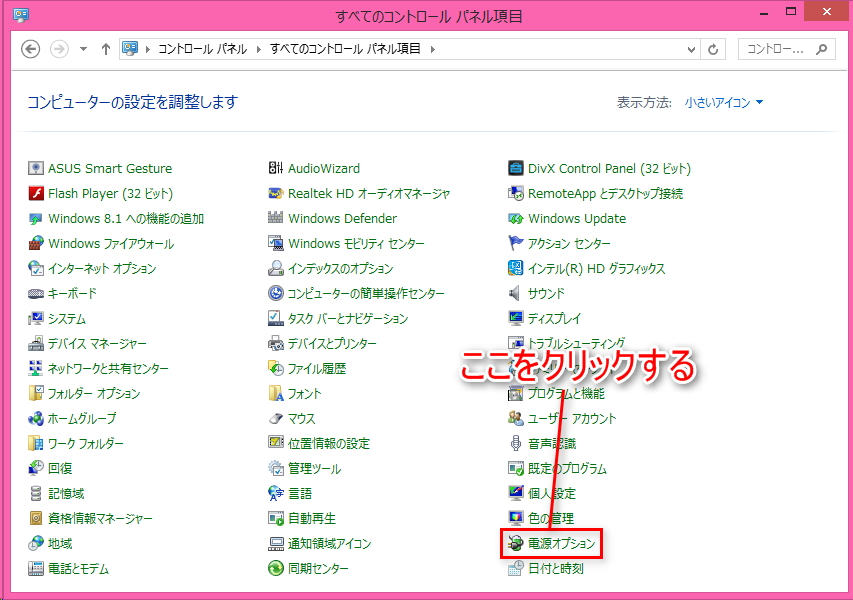Click the search magnifier icon
This screenshot has height=600, width=853.
(x=821, y=50)
